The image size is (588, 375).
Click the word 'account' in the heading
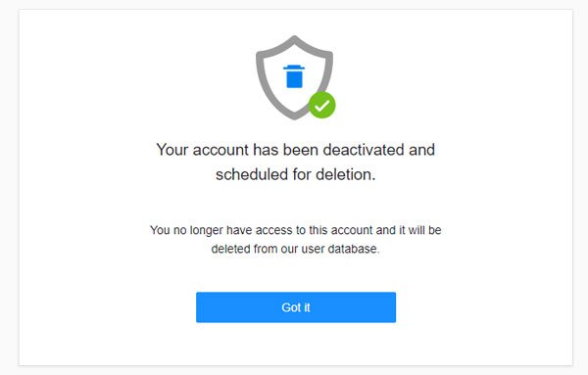pyautogui.click(x=220, y=150)
